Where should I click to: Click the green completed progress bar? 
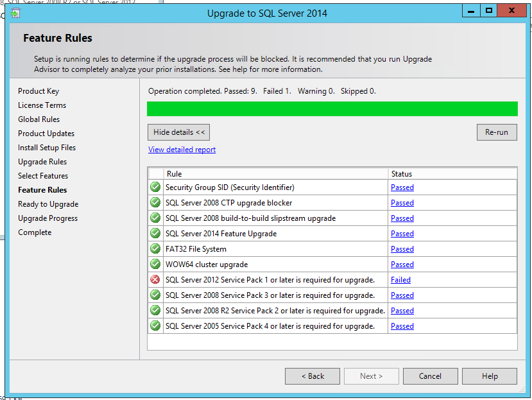[332, 109]
